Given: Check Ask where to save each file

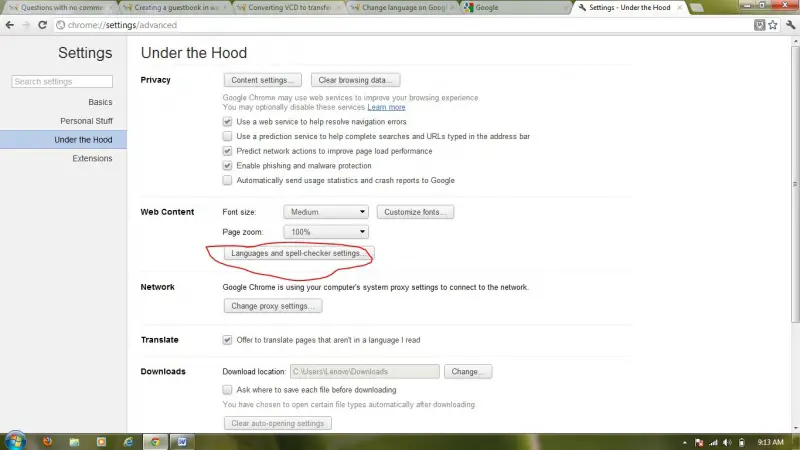Looking at the screenshot, I should tap(227, 390).
